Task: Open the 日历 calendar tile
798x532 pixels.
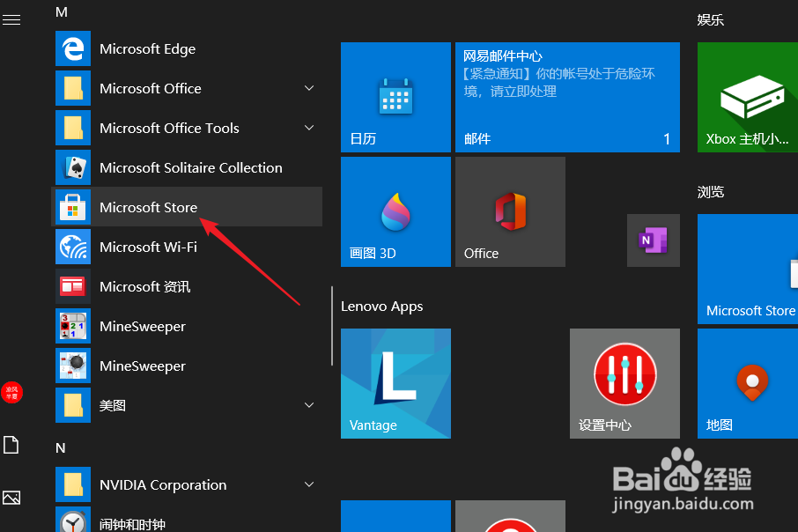Action: point(395,97)
